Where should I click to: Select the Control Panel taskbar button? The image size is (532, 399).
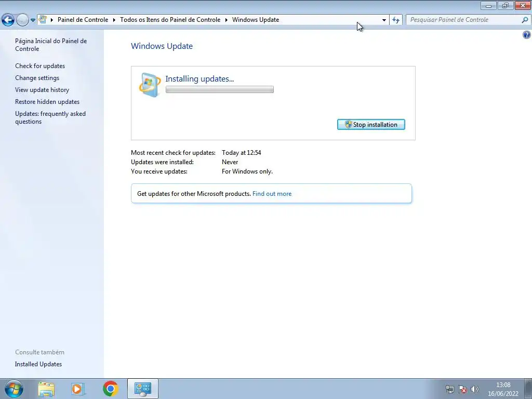point(143,389)
